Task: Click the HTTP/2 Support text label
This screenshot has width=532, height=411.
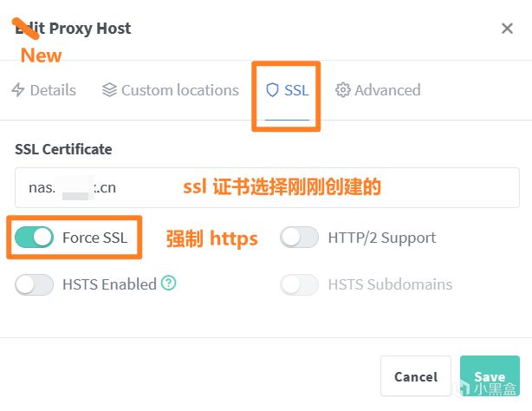Action: click(382, 238)
